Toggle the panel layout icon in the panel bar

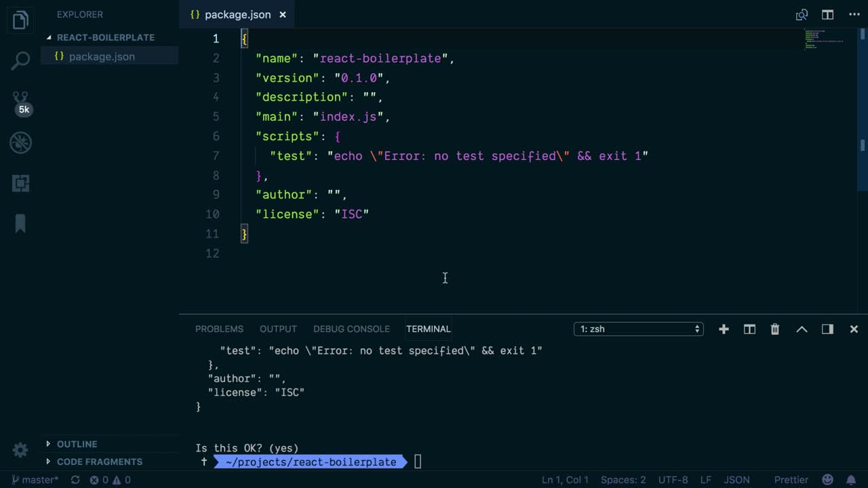pyautogui.click(x=827, y=329)
